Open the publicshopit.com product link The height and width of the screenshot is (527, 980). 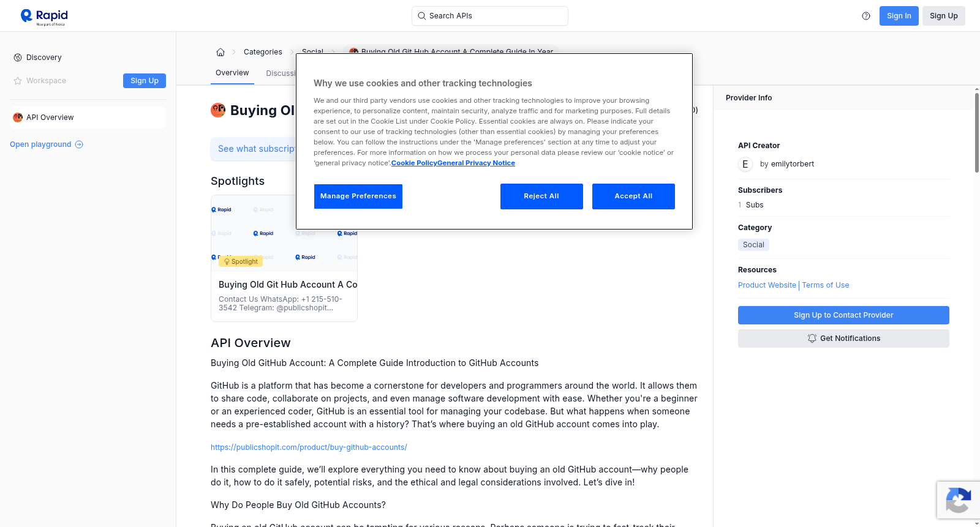click(x=309, y=447)
